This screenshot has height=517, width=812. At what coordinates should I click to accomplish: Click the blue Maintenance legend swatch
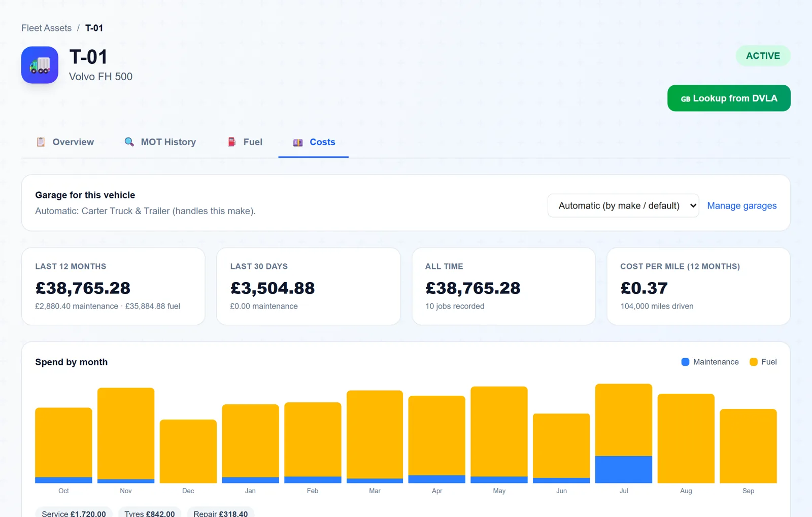click(685, 362)
